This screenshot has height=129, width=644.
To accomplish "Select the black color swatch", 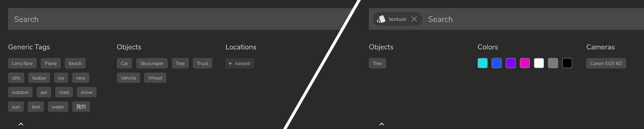I will (567, 63).
